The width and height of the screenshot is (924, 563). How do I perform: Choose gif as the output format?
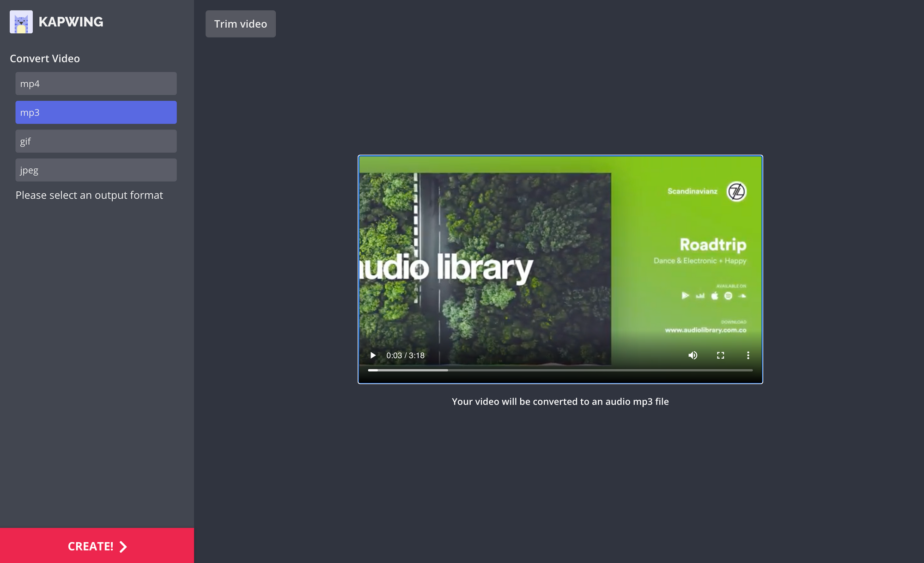(96, 141)
